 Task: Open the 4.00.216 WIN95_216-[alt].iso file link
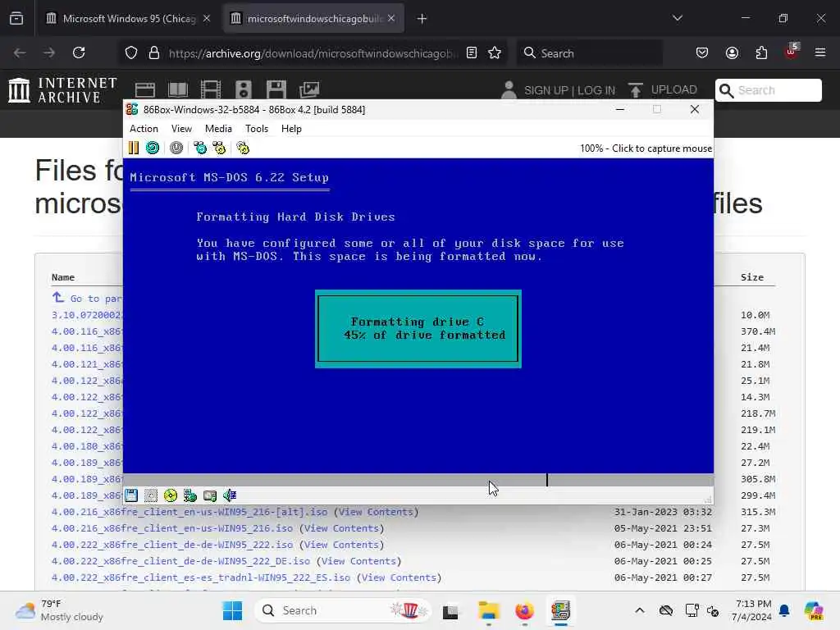coord(189,512)
